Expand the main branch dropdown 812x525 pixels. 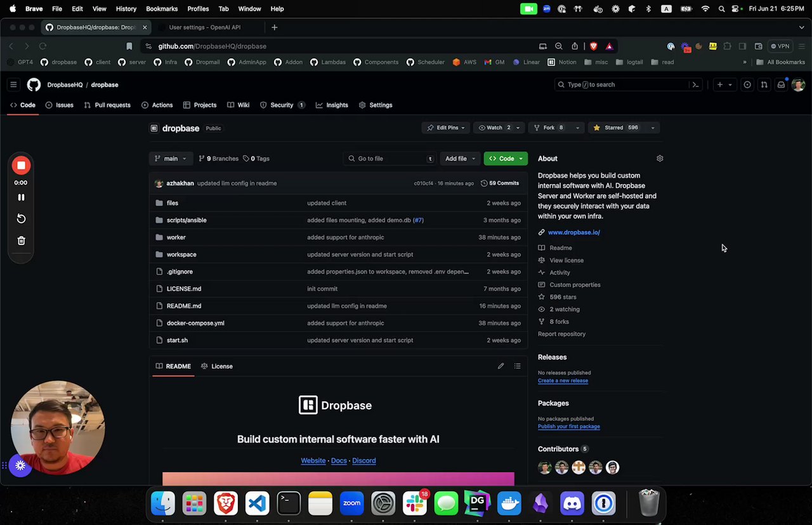171,159
